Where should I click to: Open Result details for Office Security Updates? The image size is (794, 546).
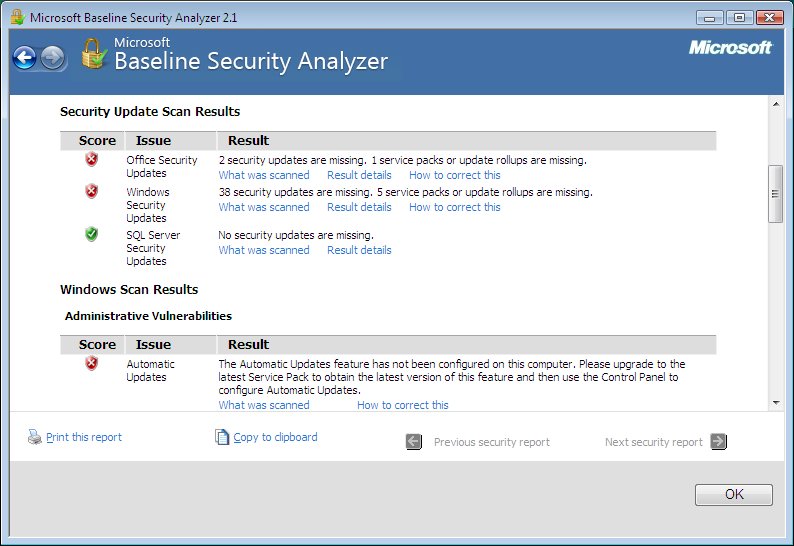tap(359, 175)
